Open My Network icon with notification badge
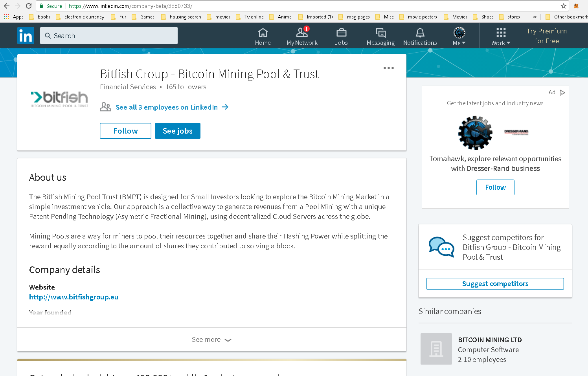588x376 pixels. (x=302, y=37)
